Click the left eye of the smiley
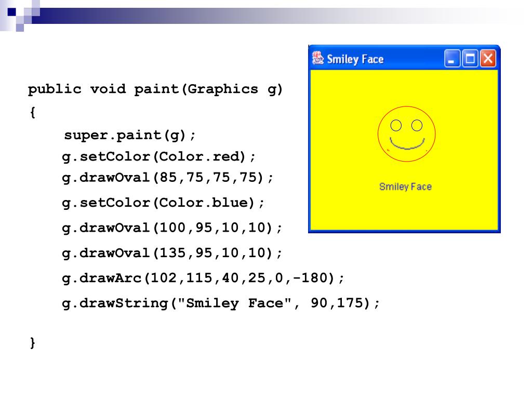Image resolution: width=532 pixels, height=399 pixels. tap(396, 126)
